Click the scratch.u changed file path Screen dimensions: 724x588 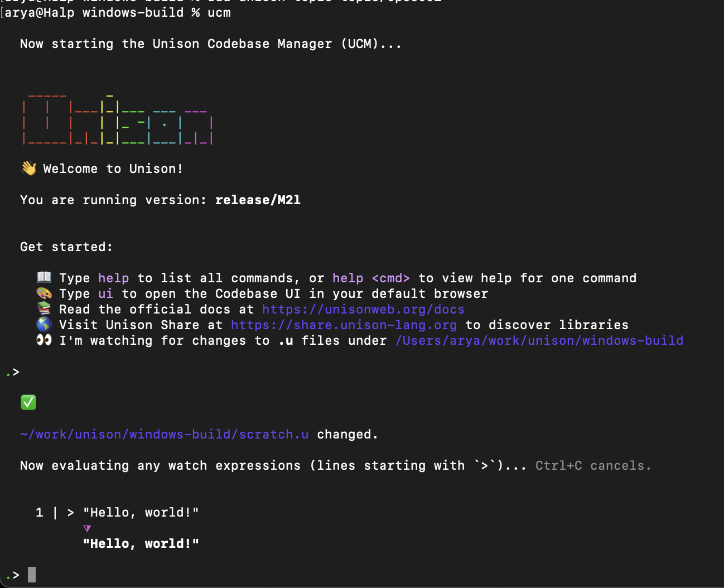point(165,434)
